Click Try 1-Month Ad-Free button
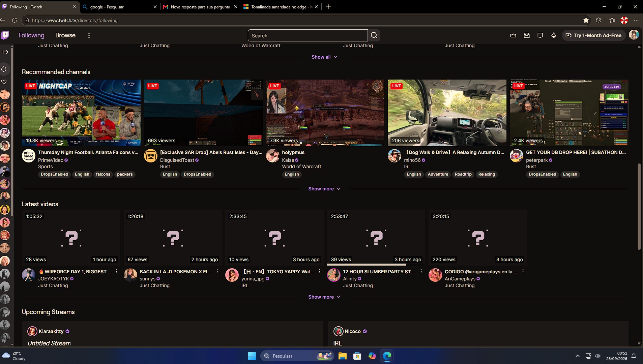Image resolution: width=643 pixels, height=364 pixels. [594, 35]
